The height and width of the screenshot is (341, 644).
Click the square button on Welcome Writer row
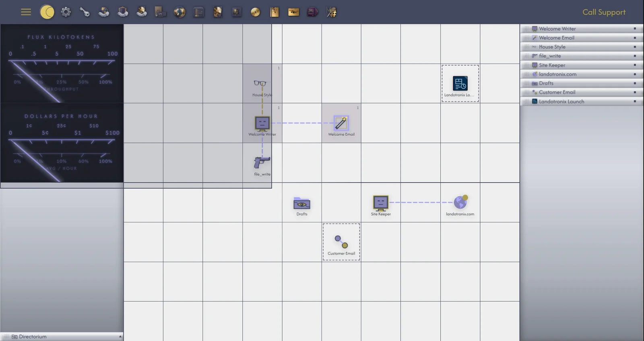635,29
